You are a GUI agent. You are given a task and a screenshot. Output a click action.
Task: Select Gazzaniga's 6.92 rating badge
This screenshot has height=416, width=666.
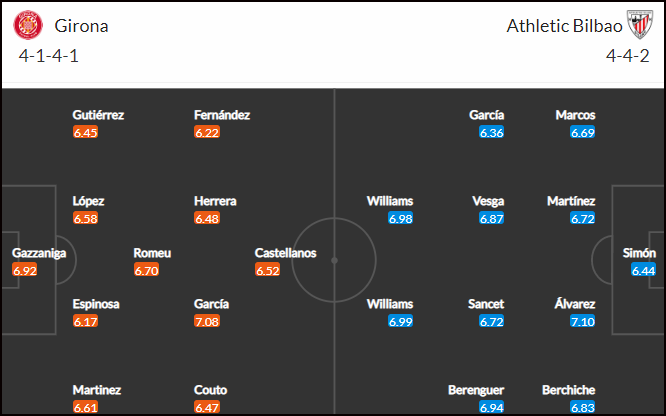tap(25, 270)
